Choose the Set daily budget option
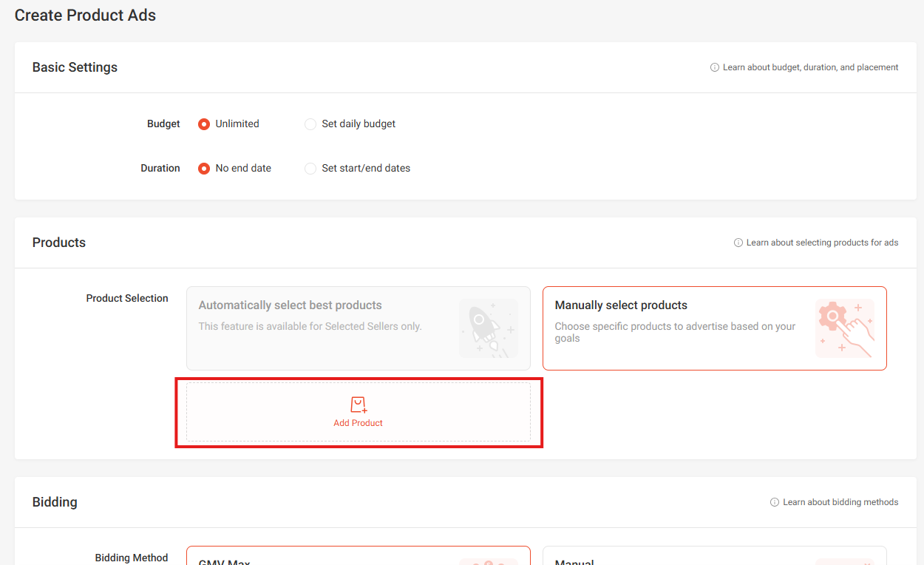This screenshot has width=924, height=565. click(310, 124)
